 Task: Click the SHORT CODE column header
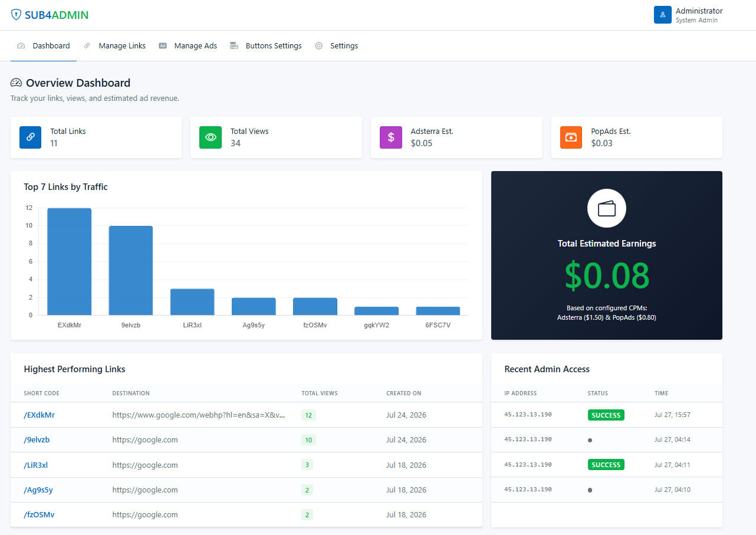click(x=41, y=393)
